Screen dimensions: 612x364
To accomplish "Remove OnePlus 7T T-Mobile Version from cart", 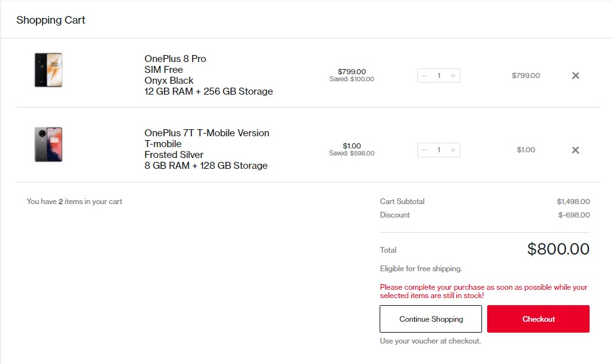I will 576,150.
